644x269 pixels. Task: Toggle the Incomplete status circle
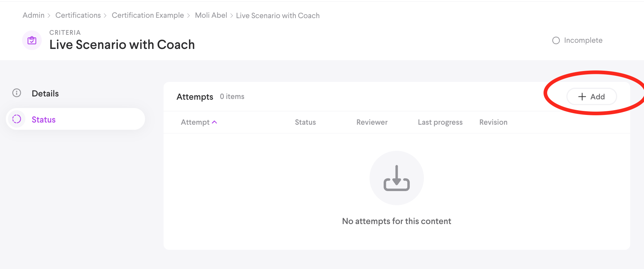556,41
